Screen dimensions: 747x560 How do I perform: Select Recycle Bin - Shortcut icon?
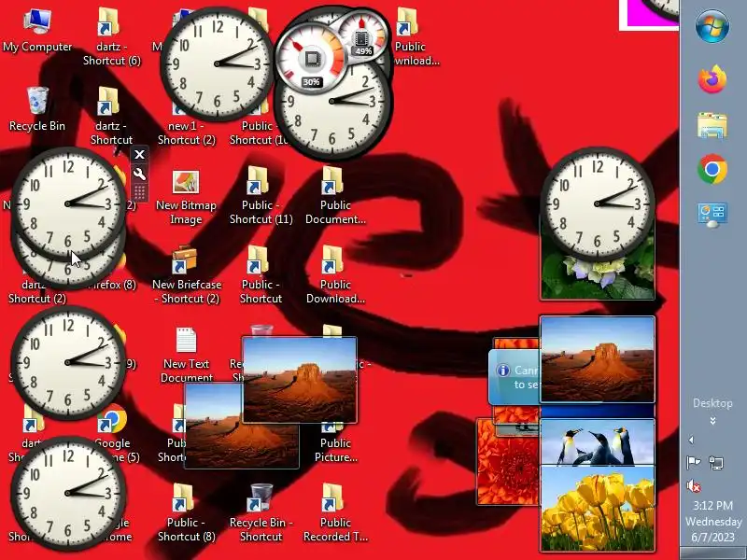coord(261,513)
